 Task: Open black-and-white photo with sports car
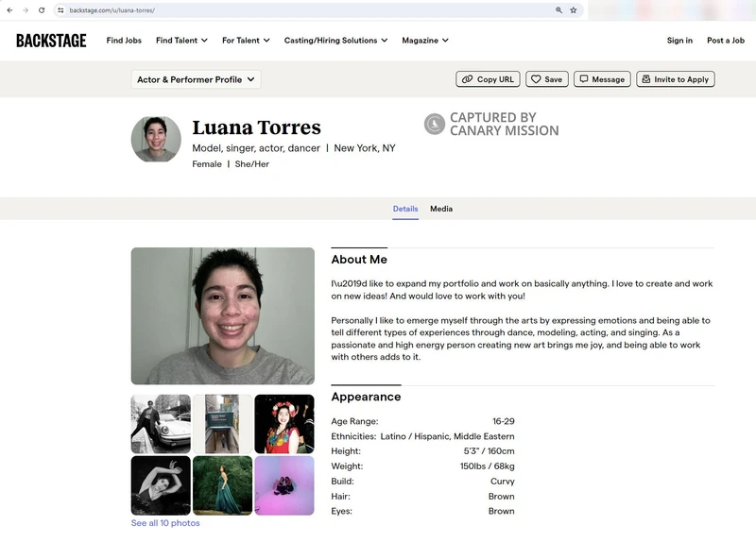(161, 424)
